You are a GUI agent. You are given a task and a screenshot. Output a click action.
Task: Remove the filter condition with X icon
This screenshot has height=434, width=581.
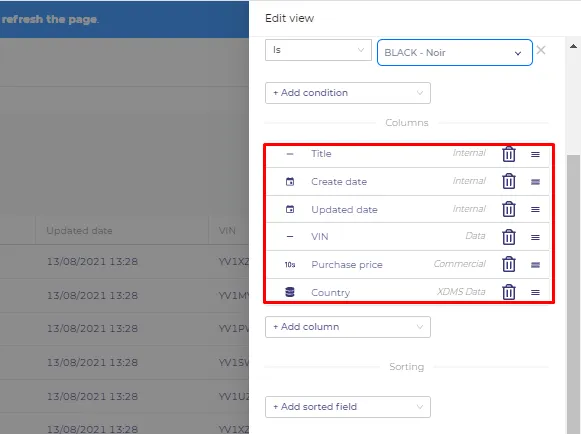[541, 50]
